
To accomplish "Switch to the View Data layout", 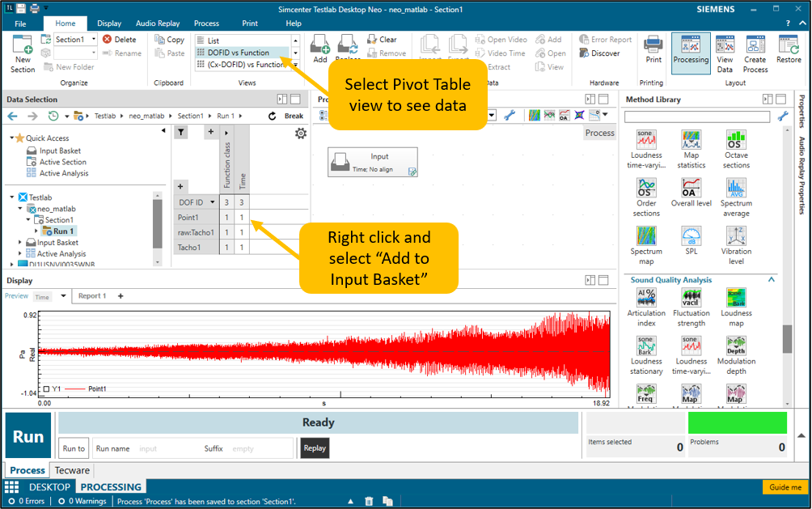I will (725, 54).
